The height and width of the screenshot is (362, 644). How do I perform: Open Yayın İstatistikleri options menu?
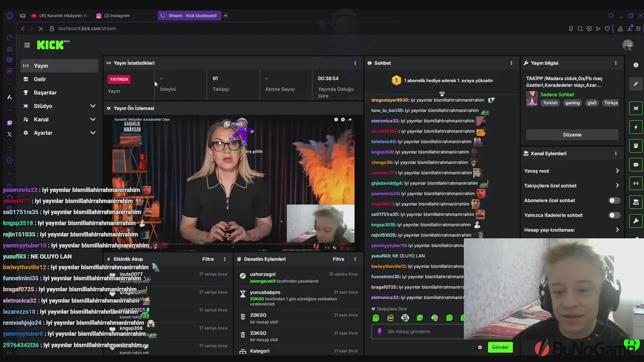[x=355, y=63]
